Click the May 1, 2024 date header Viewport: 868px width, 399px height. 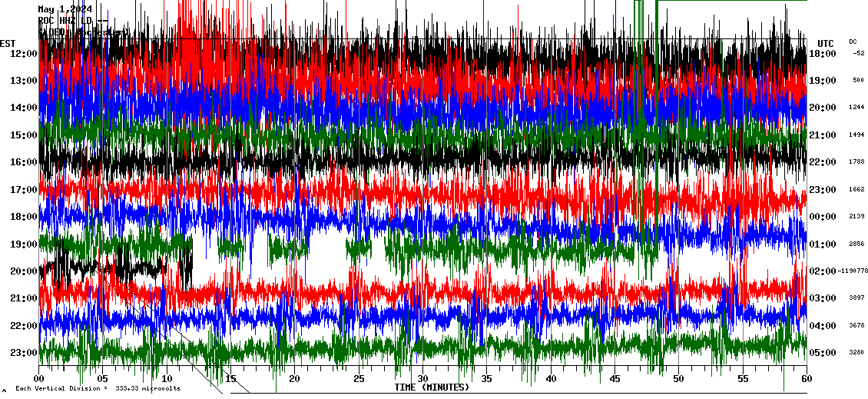pyautogui.click(x=65, y=9)
